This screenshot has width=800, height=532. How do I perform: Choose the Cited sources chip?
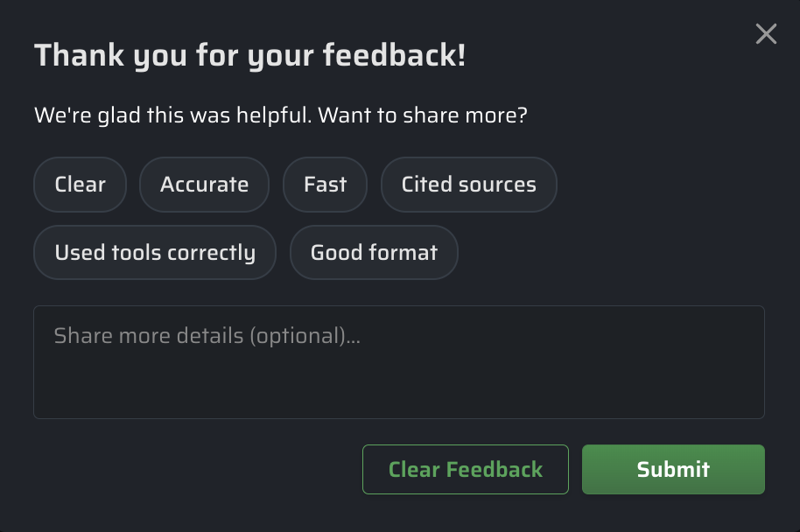click(x=468, y=185)
